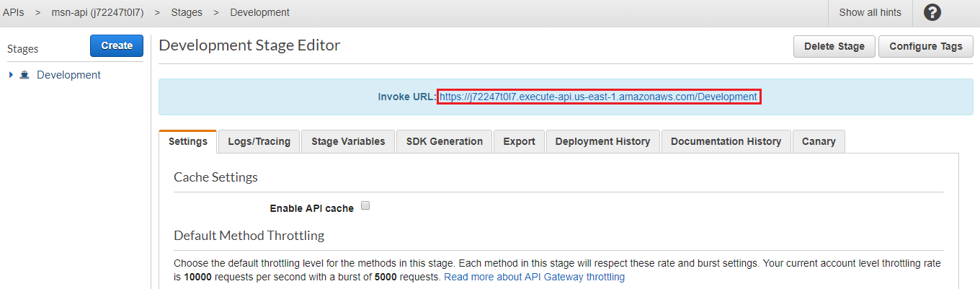
Task: Open the Invoke URL link
Action: [x=598, y=97]
